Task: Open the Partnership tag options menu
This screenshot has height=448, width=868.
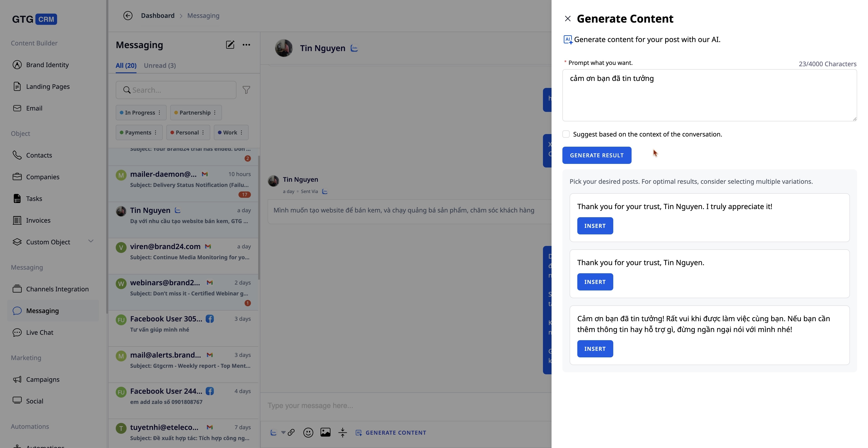Action: point(215,113)
